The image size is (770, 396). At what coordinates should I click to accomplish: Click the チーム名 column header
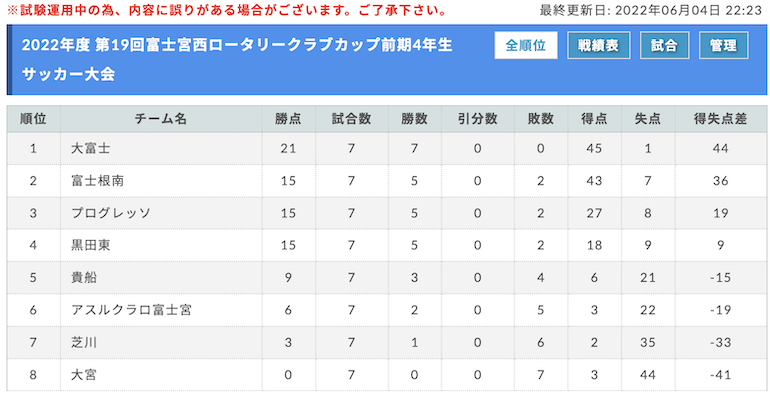pos(161,119)
